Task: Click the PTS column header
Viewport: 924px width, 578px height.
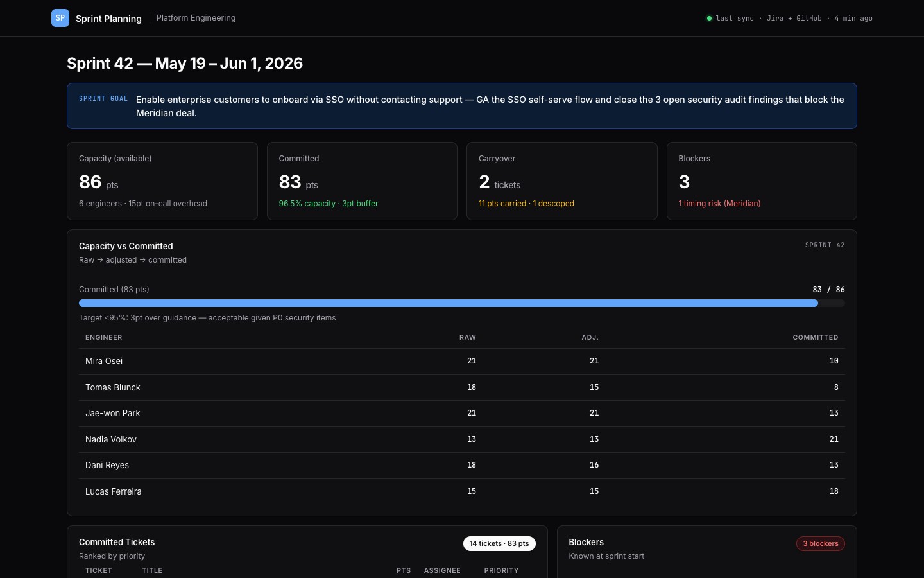Action: tap(404, 570)
